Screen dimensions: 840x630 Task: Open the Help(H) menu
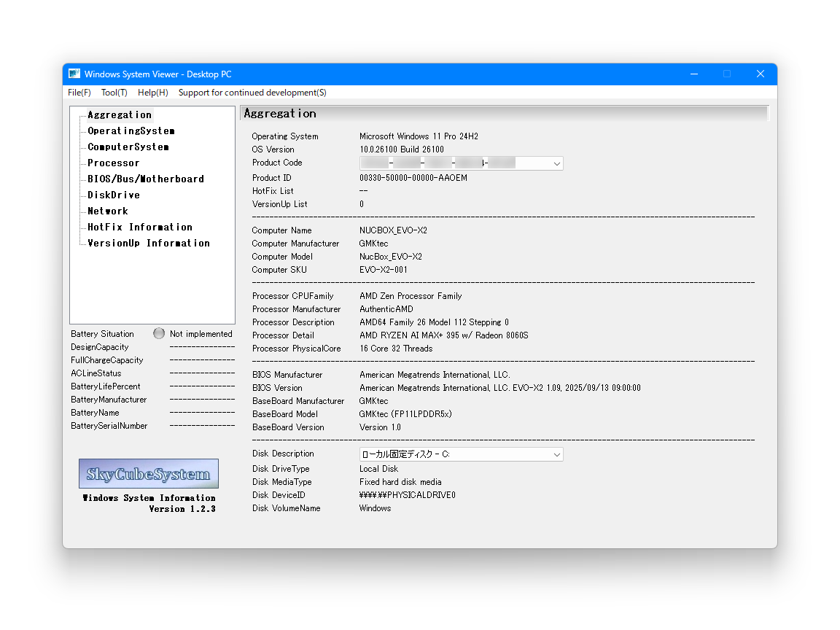152,93
